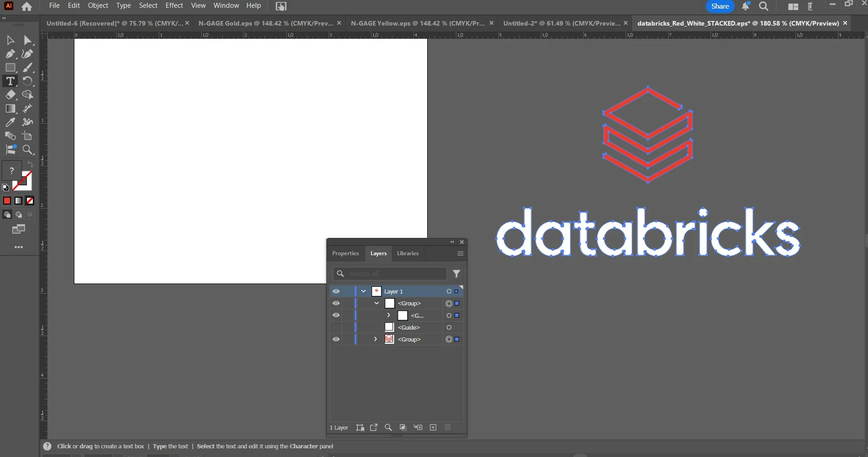Select the Eyedropper tool
Image resolution: width=868 pixels, height=457 pixels.
pyautogui.click(x=10, y=122)
